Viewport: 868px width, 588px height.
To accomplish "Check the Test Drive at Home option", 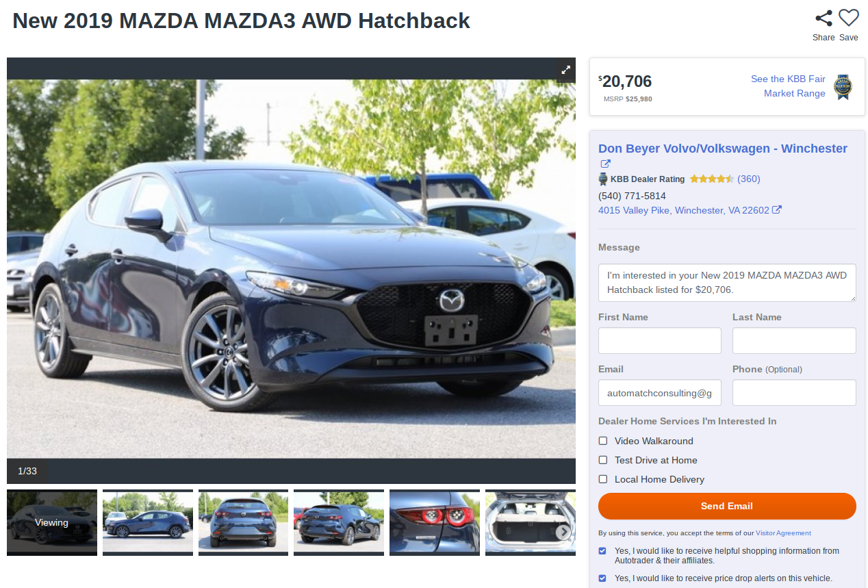I will (x=603, y=460).
